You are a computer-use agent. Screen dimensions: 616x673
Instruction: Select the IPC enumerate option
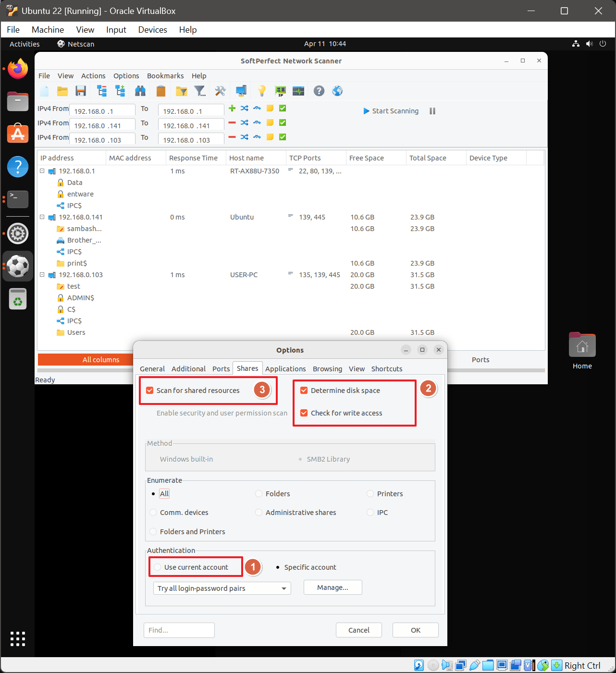click(370, 513)
